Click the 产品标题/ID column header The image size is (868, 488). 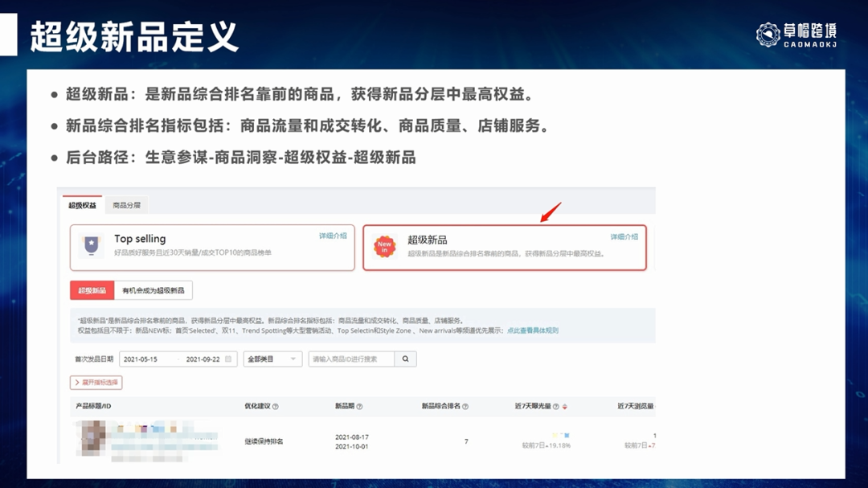(93, 406)
